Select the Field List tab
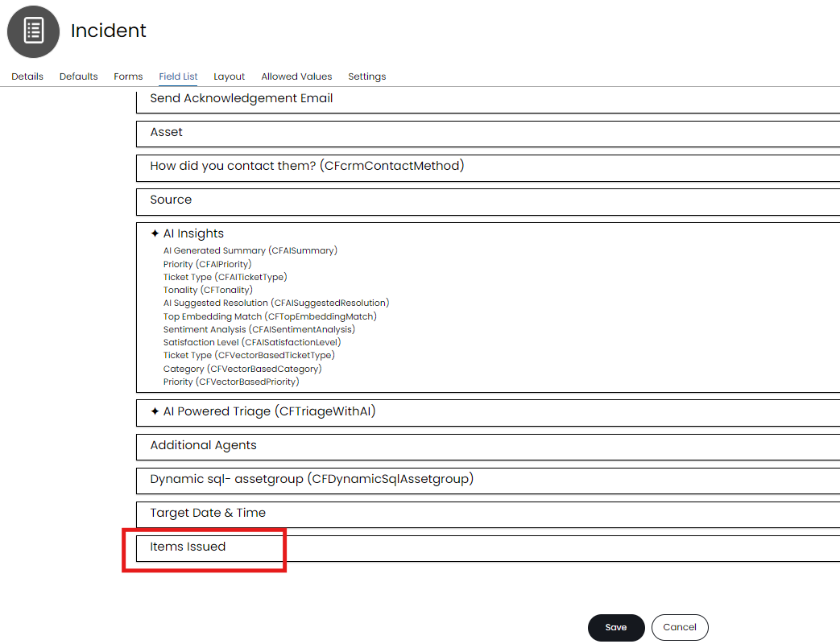This screenshot has width=840, height=644. click(x=178, y=76)
